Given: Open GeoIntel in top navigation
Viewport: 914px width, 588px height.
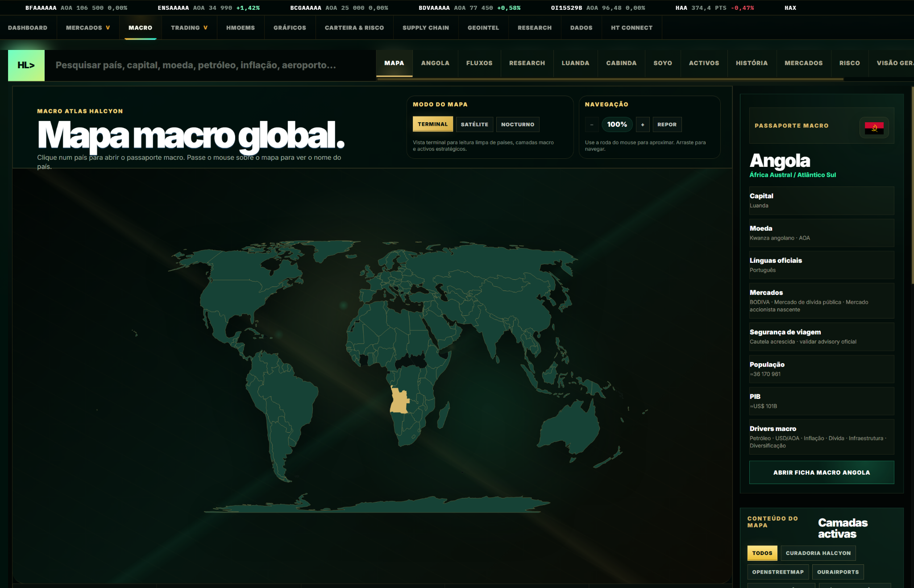Looking at the screenshot, I should click(x=483, y=28).
